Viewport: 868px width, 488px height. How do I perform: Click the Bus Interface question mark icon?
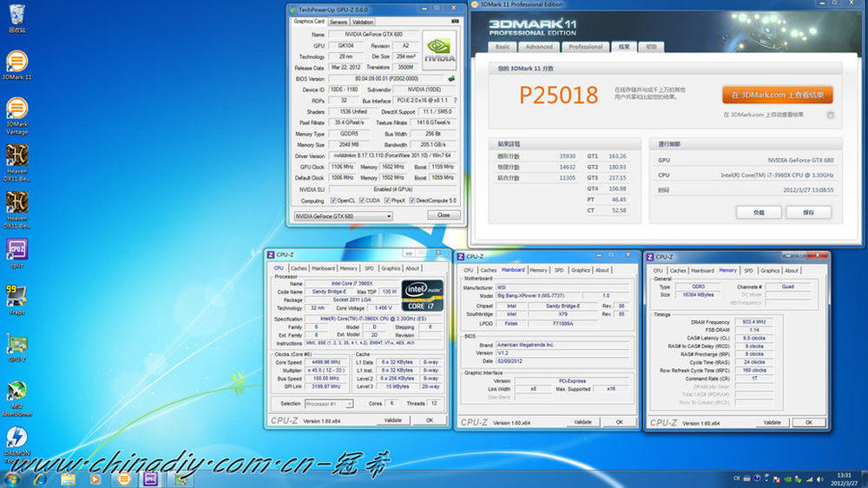pyautogui.click(x=455, y=101)
